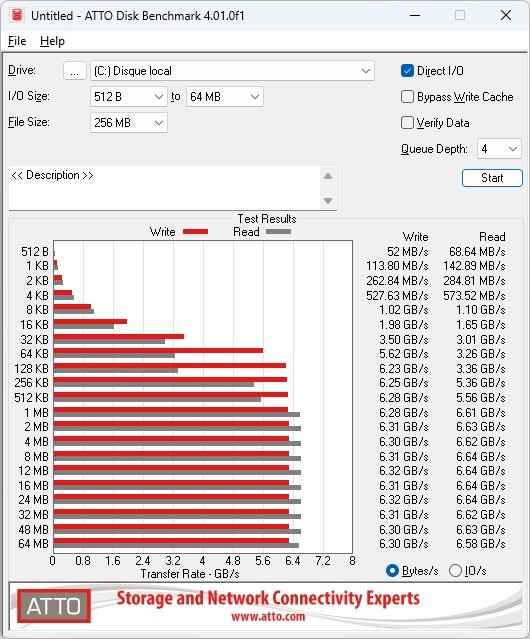Click the 512 B write value 52 MB/s
Screen dimensions: 530x639
click(407, 252)
